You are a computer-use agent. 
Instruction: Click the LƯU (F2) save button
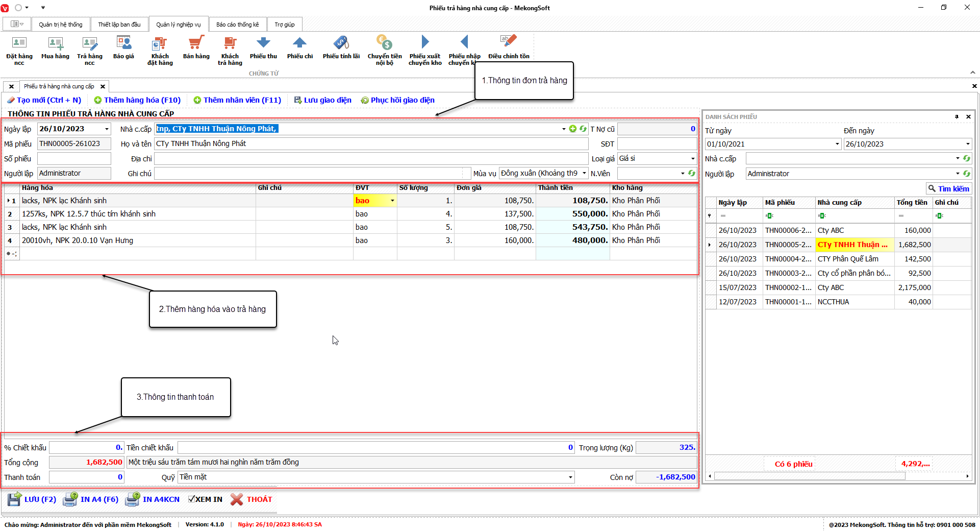(x=32, y=499)
